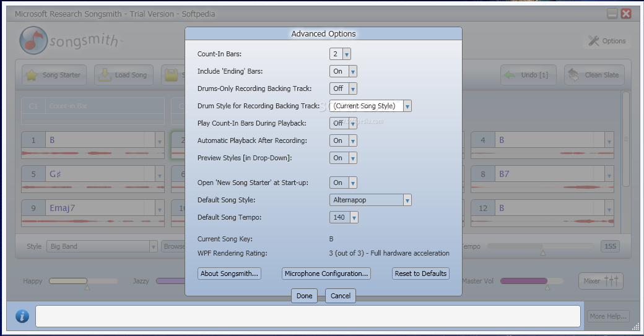Expand chord dropdown for bar 9 Emaj7
Image resolution: width=644 pixels, height=336 pixels.
pyautogui.click(x=159, y=209)
